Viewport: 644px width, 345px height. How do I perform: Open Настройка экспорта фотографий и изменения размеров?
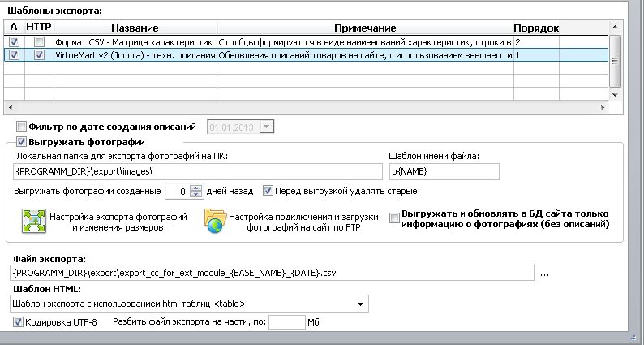click(x=118, y=222)
